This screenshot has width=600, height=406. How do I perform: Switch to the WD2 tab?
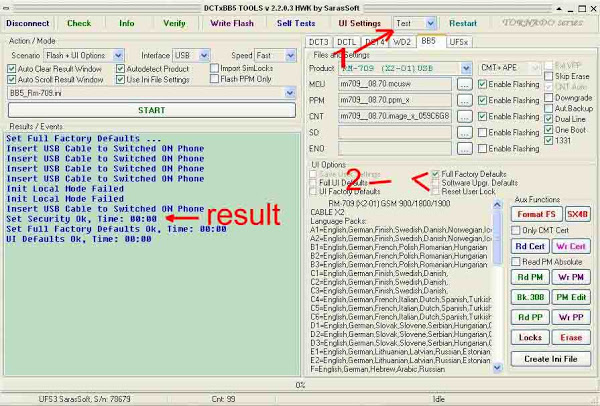402,42
